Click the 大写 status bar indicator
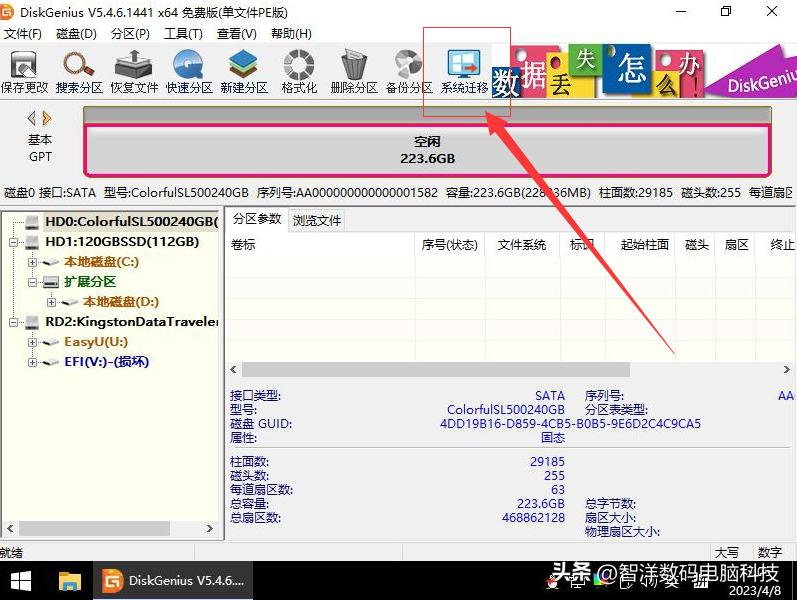This screenshot has width=797, height=600. [x=726, y=553]
